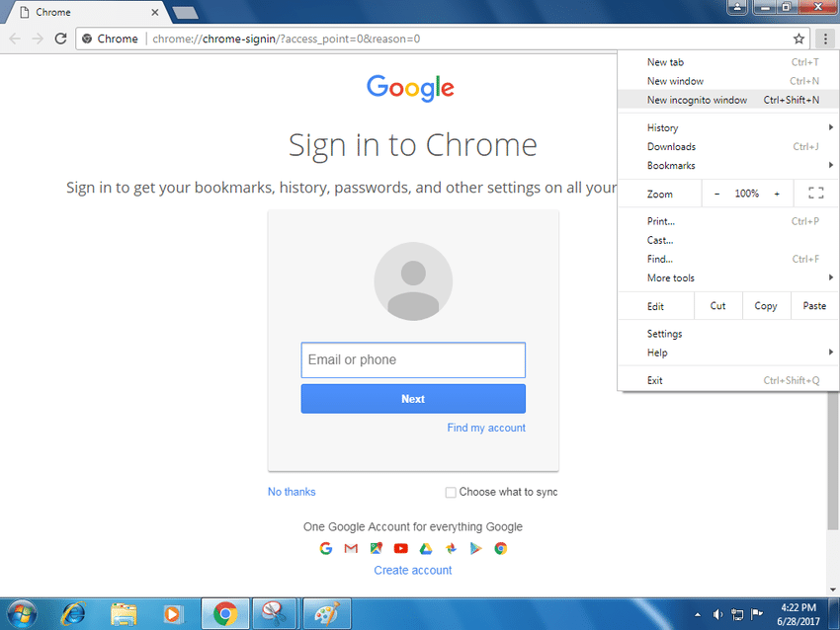Show hidden tray icons arrow
Screen dimensions: 840x630
point(698,615)
